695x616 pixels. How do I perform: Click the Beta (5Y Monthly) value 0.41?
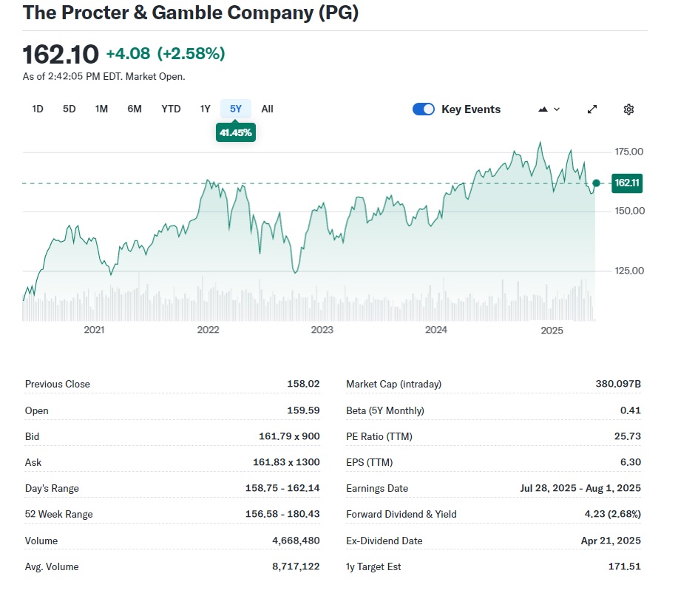[630, 410]
